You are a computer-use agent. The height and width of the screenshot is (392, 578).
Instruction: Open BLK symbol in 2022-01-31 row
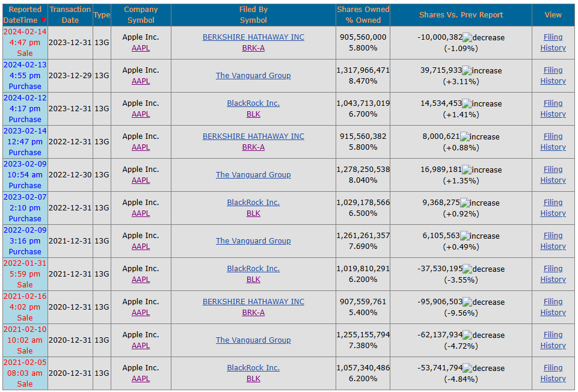253,279
